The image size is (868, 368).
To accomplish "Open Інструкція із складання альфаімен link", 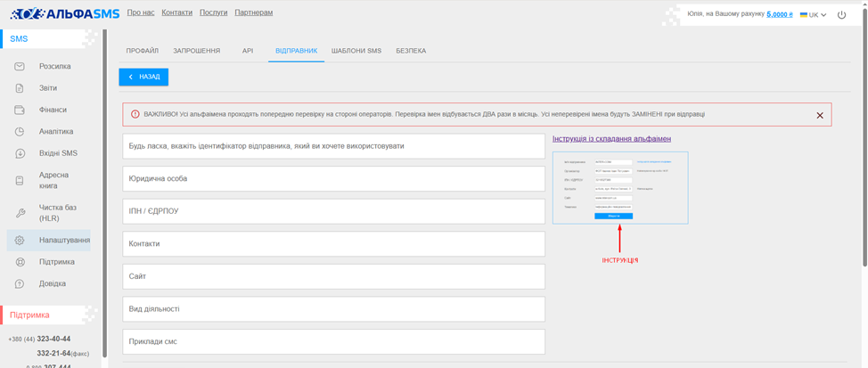I will 611,139.
